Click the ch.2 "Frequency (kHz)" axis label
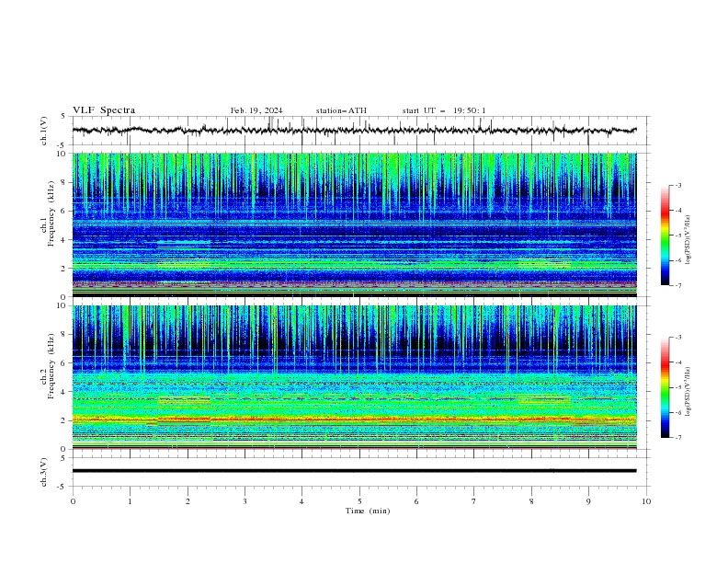 (51, 366)
